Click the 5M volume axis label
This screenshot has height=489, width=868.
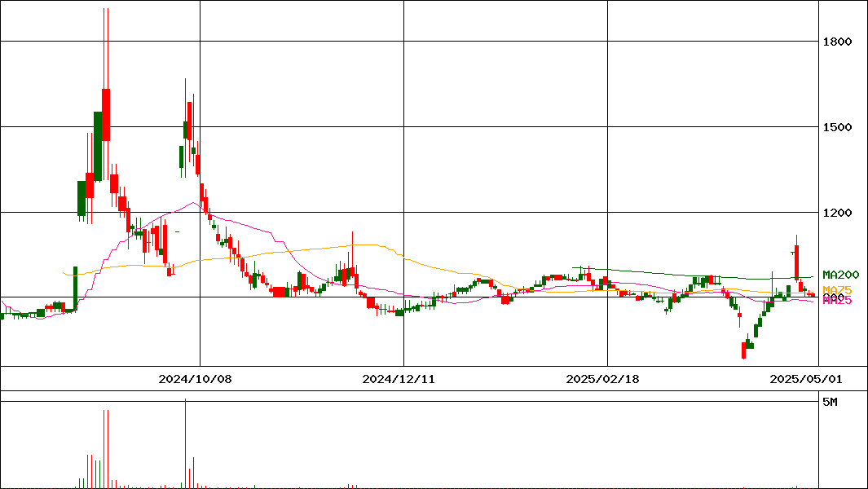(830, 402)
